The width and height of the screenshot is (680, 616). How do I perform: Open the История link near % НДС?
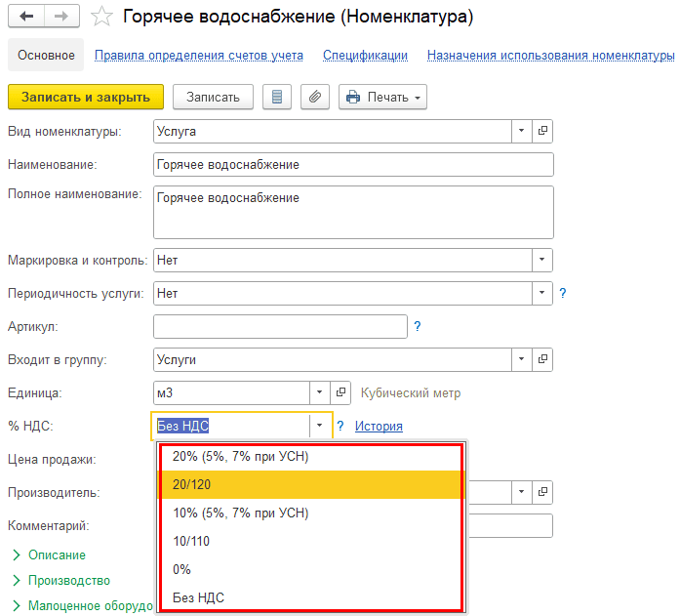point(379,426)
